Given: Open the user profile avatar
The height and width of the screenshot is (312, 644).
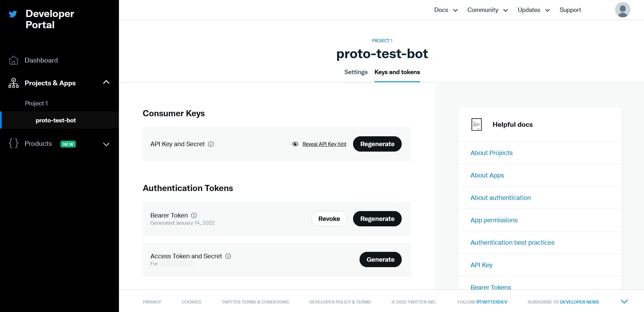Looking at the screenshot, I should pos(623,10).
